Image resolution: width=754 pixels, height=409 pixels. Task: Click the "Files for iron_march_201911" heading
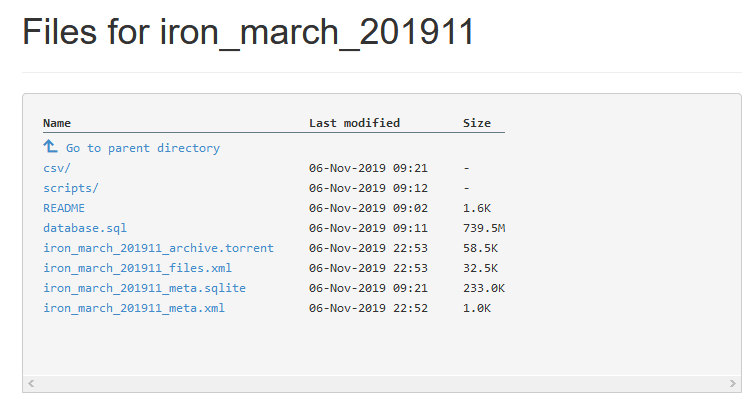[x=248, y=32]
